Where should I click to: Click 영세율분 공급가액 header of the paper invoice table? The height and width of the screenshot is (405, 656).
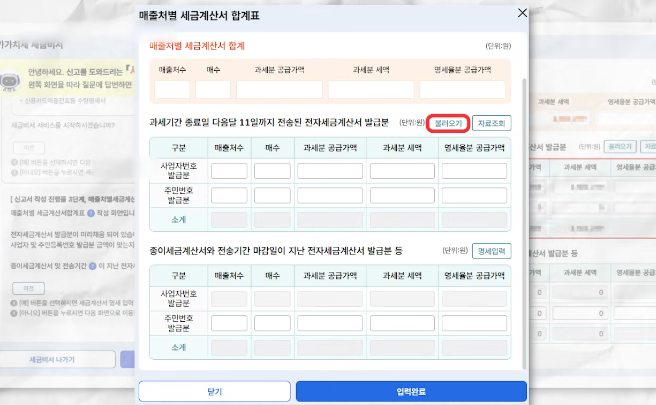click(x=474, y=276)
